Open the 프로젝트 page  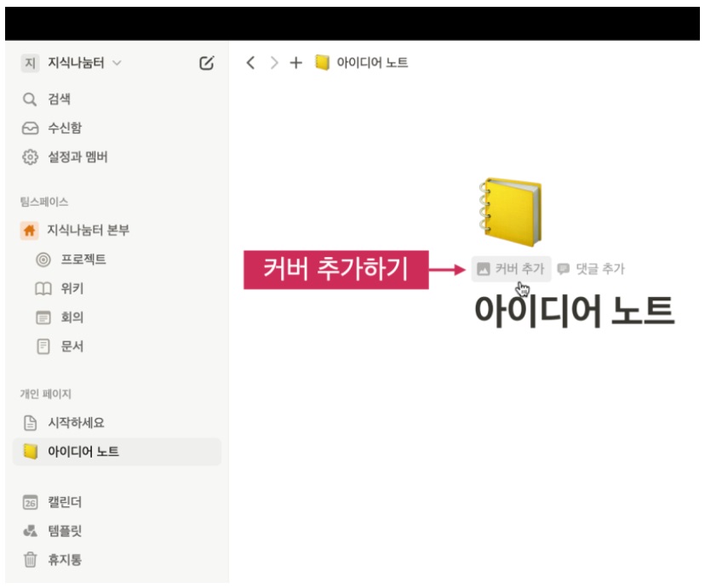[83, 260]
